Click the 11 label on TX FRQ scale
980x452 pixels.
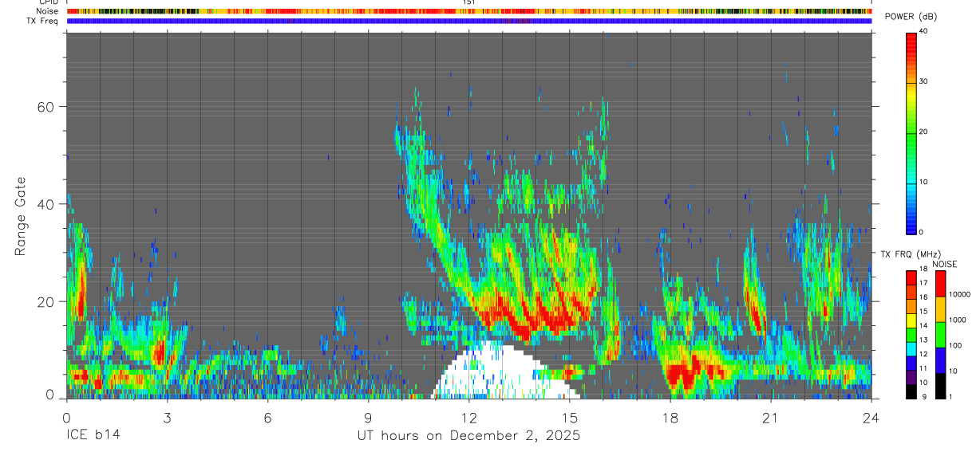tap(923, 369)
